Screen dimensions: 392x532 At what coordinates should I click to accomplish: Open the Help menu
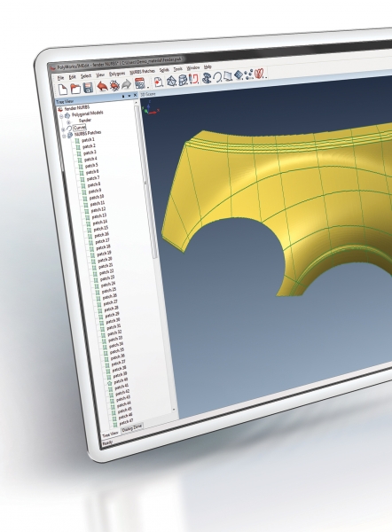click(208, 66)
